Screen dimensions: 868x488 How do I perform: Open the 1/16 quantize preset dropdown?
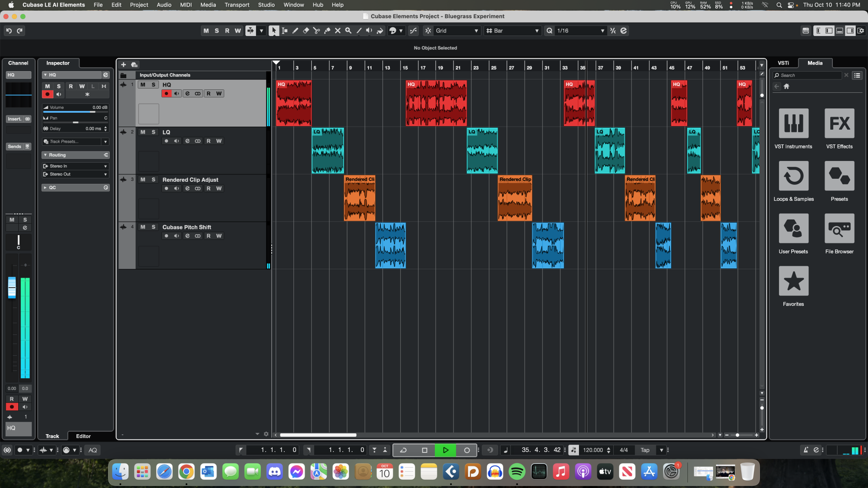click(x=580, y=31)
